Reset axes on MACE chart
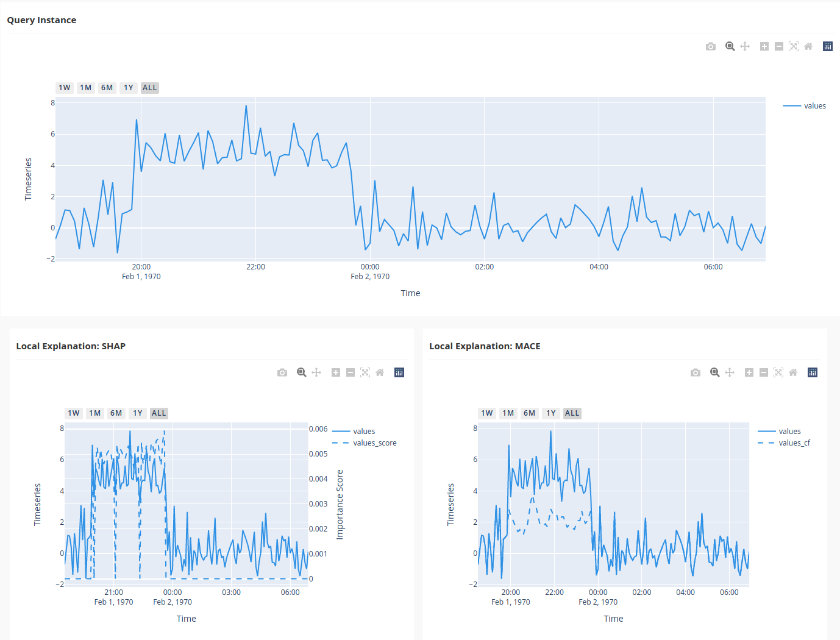This screenshot has width=840, height=640. tap(793, 372)
